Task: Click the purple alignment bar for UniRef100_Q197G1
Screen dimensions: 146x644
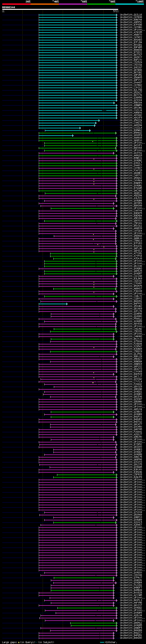Action: 76,153
